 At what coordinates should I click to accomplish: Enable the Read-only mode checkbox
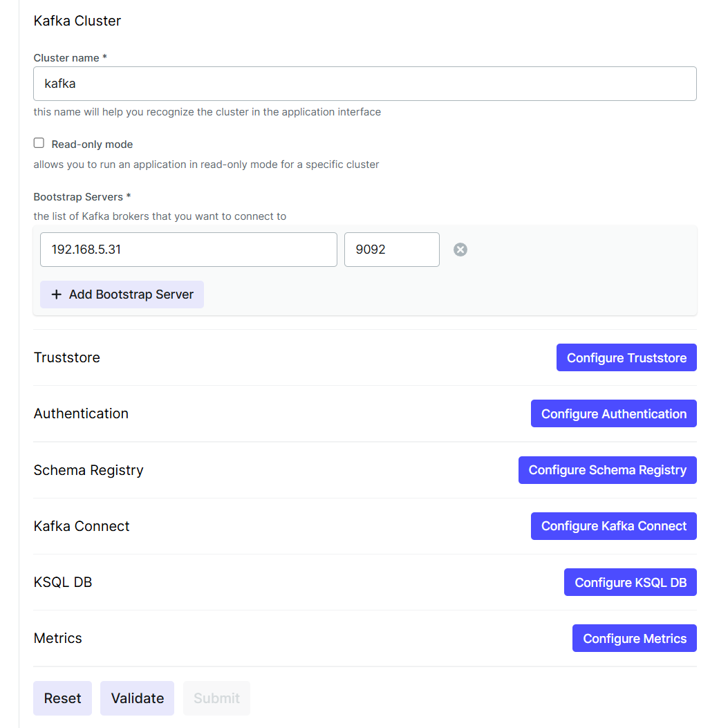coord(39,143)
